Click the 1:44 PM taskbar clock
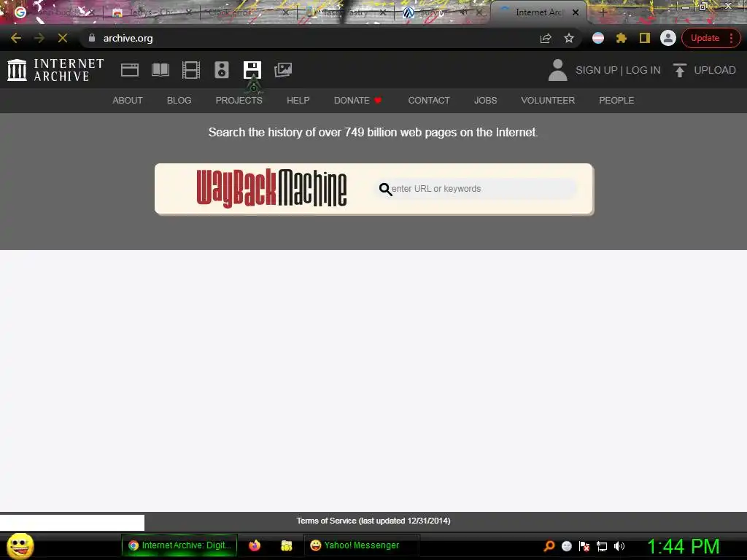The width and height of the screenshot is (747, 560). [683, 546]
